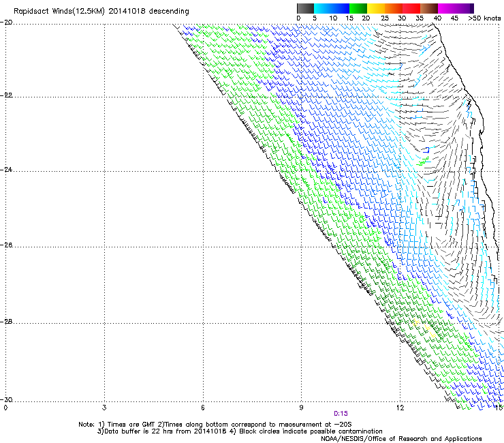
Task: Click the longitude label 6
Action: coord(203,408)
